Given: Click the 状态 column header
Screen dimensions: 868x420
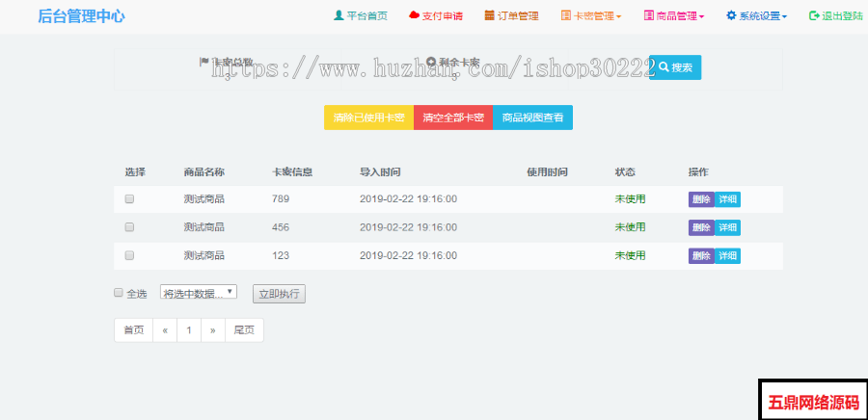Looking at the screenshot, I should click(x=625, y=172).
